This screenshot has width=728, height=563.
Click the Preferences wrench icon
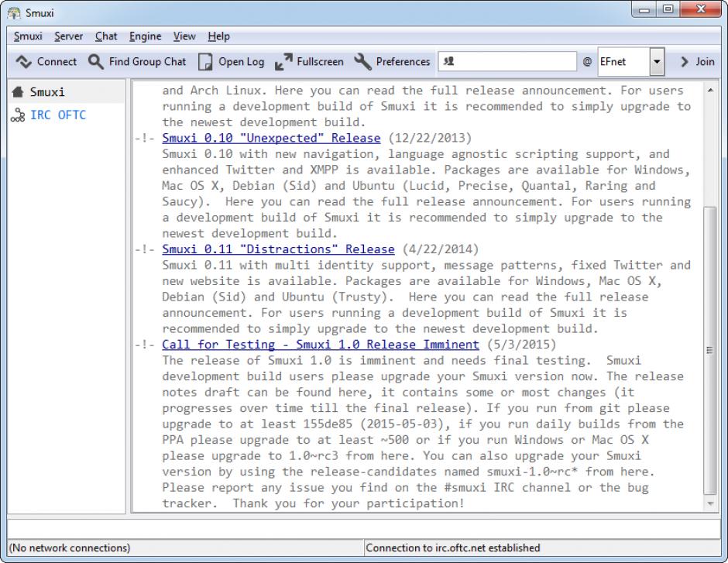(362, 62)
